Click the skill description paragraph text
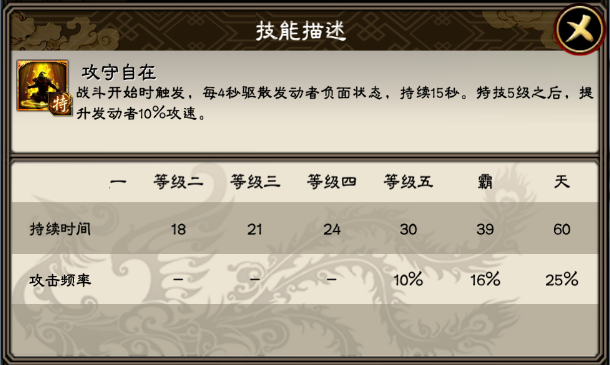 click(x=335, y=103)
